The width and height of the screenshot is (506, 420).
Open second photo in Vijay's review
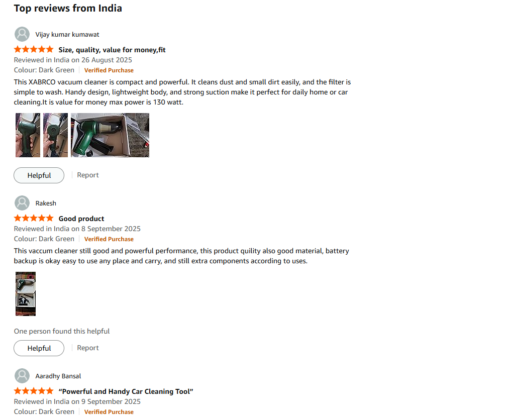click(55, 135)
